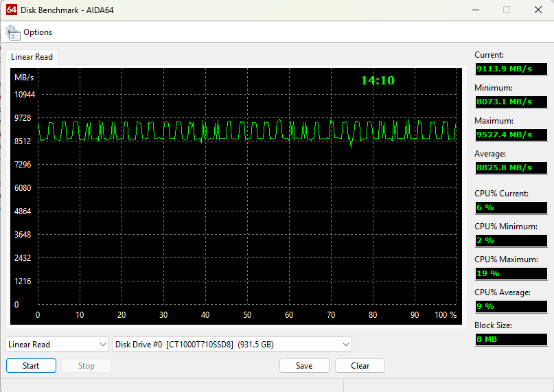
Task: Click the CPU% Maximum 19 % field
Action: 511,273
